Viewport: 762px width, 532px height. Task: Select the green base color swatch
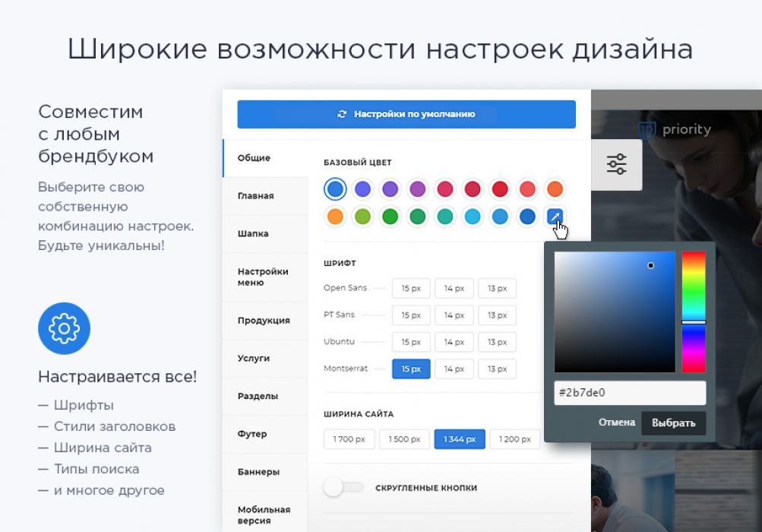click(390, 217)
